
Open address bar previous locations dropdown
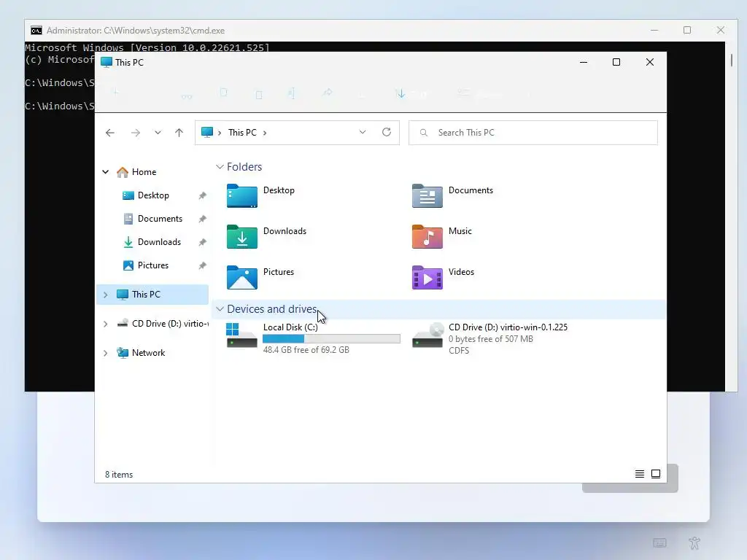(x=363, y=133)
